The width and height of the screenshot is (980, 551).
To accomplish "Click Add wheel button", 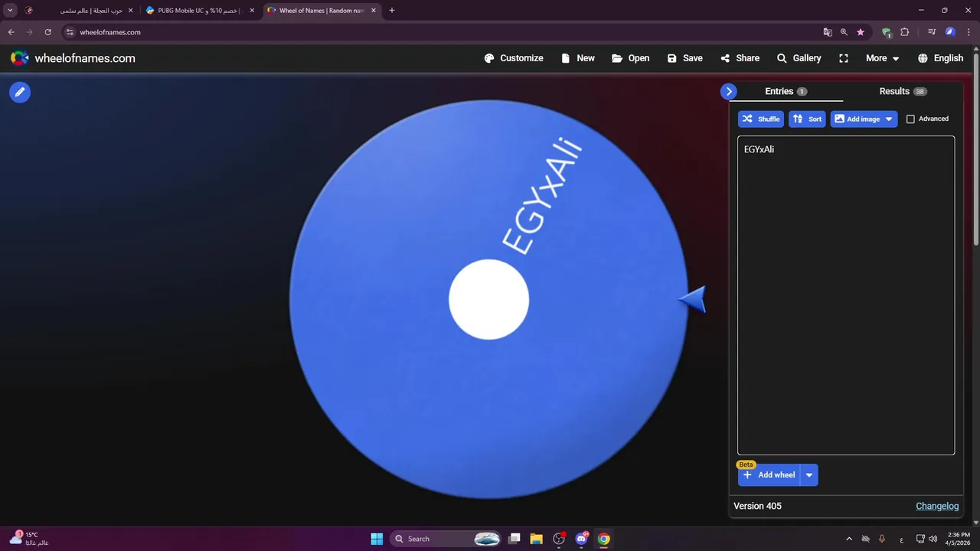I will coord(769,474).
